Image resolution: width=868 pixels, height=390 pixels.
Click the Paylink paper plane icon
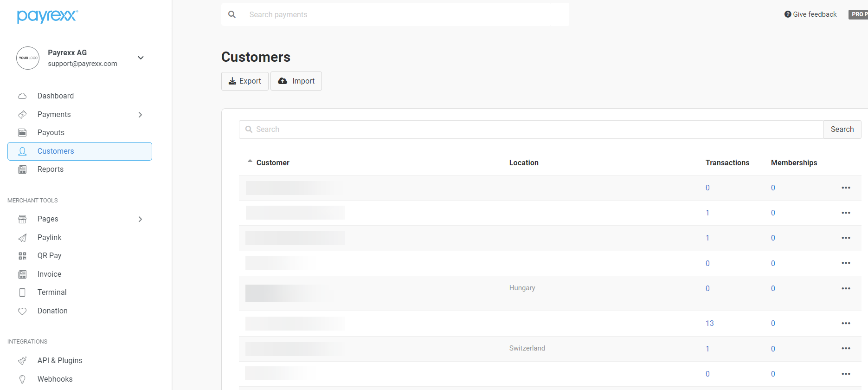pos(22,238)
